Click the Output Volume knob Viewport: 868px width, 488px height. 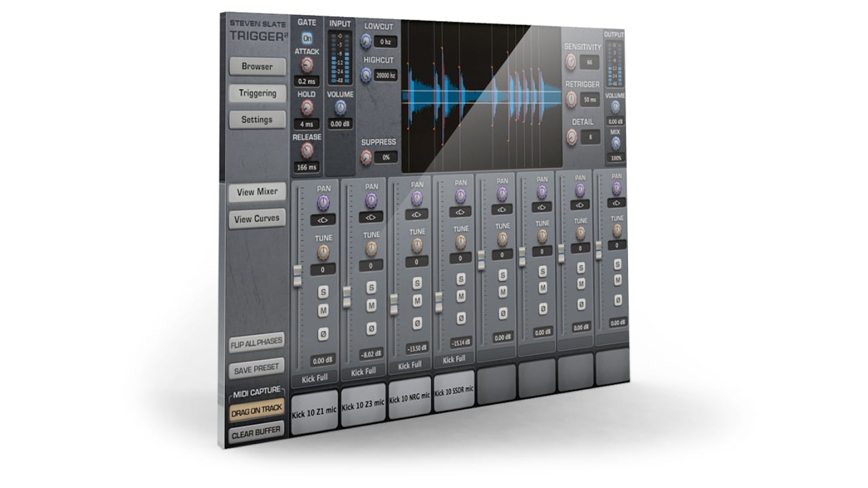click(x=616, y=106)
